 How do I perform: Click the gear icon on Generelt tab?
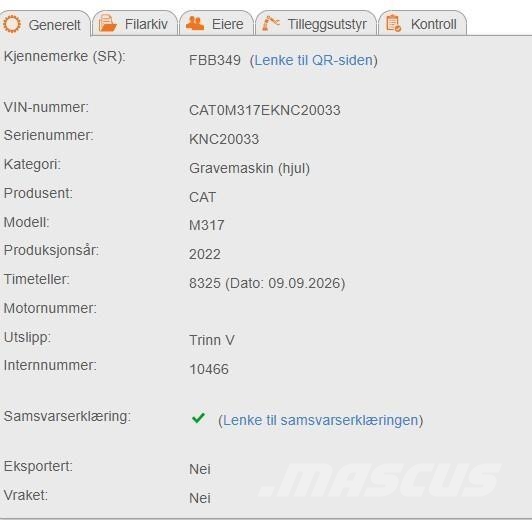[x=12, y=24]
